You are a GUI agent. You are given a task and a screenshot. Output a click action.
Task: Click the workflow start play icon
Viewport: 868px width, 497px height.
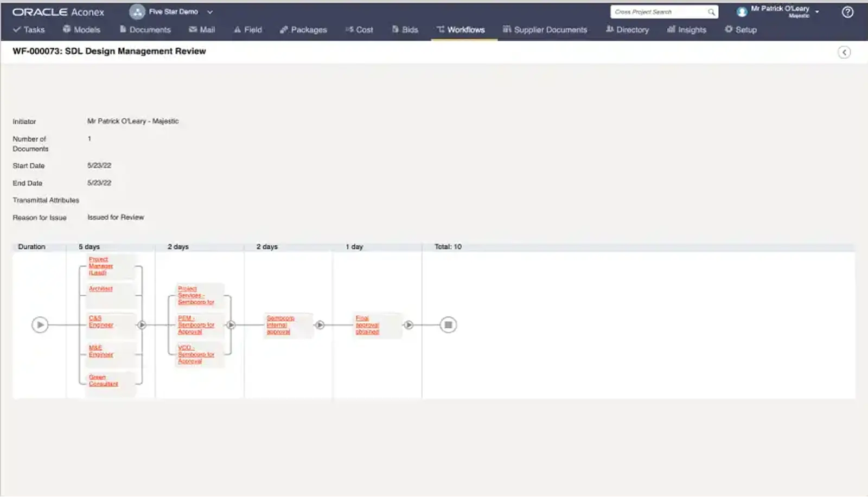pos(40,325)
